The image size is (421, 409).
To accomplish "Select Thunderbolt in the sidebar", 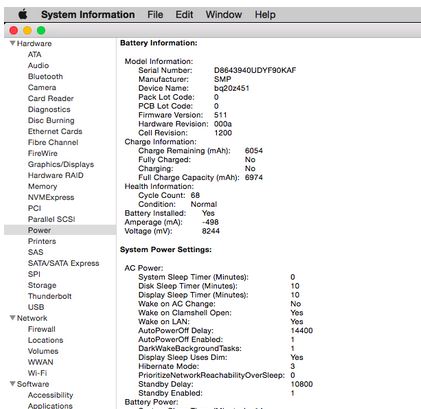I will [50, 296].
